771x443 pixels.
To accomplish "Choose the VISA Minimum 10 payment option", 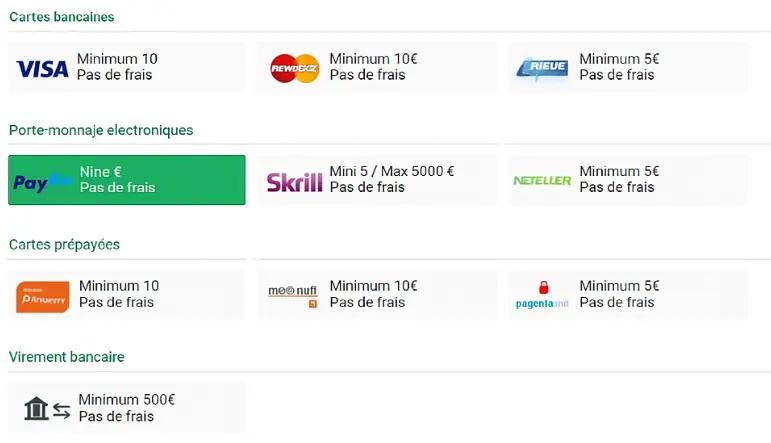I will 126,67.
